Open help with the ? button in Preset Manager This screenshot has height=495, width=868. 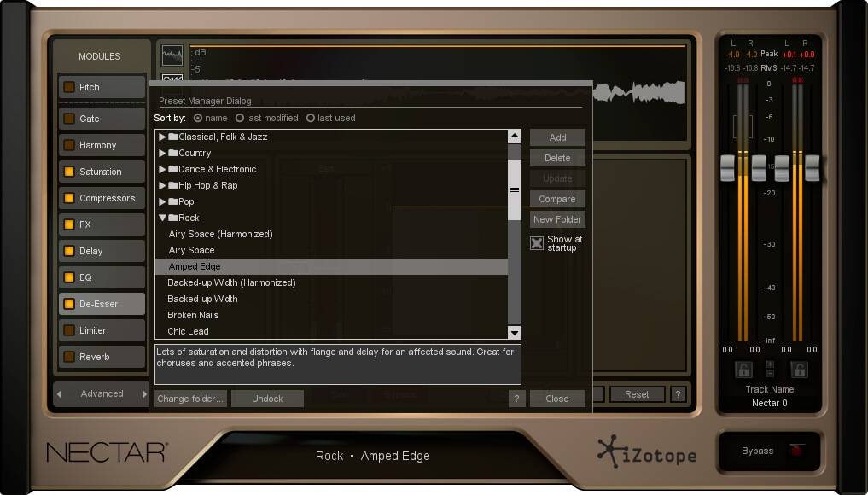point(516,399)
